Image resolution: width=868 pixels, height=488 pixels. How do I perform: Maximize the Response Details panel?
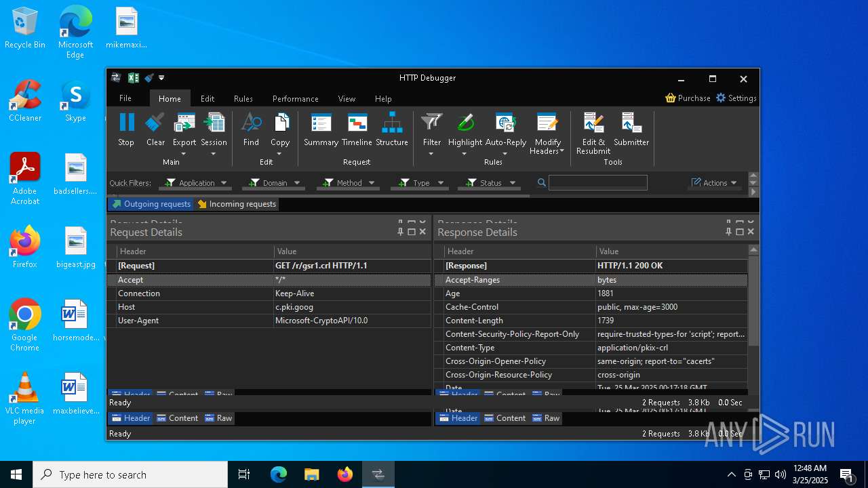click(740, 232)
